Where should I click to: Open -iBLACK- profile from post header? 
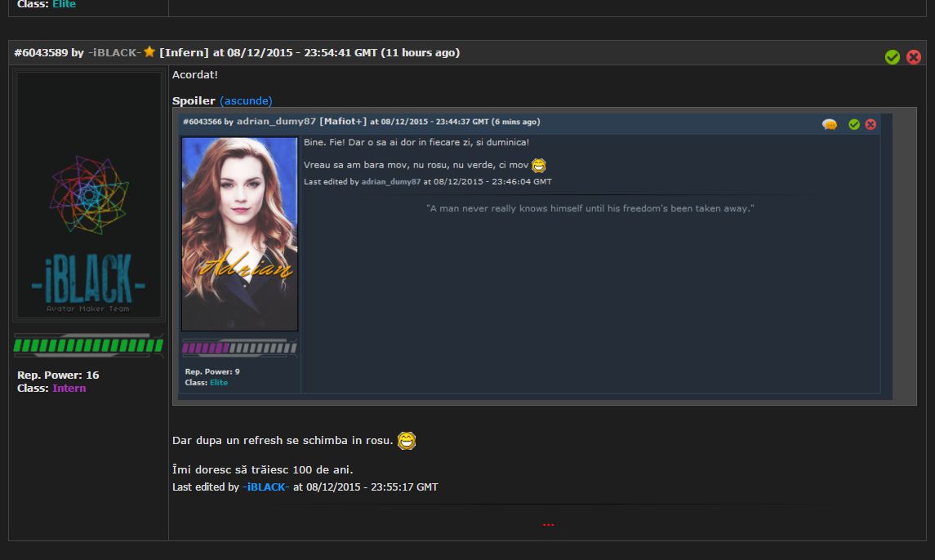coord(114,52)
